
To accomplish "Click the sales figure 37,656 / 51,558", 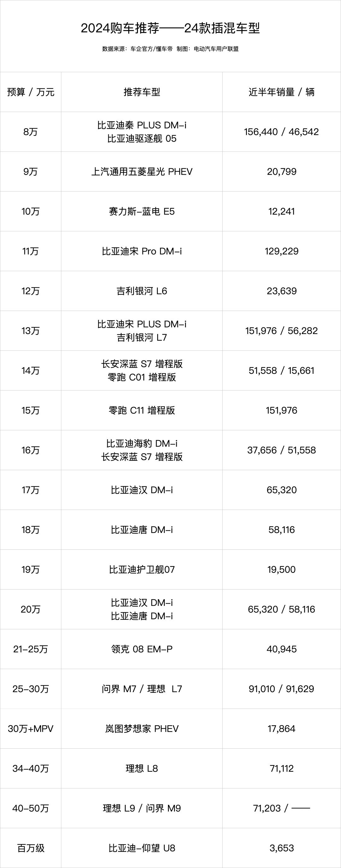I will [x=282, y=450].
